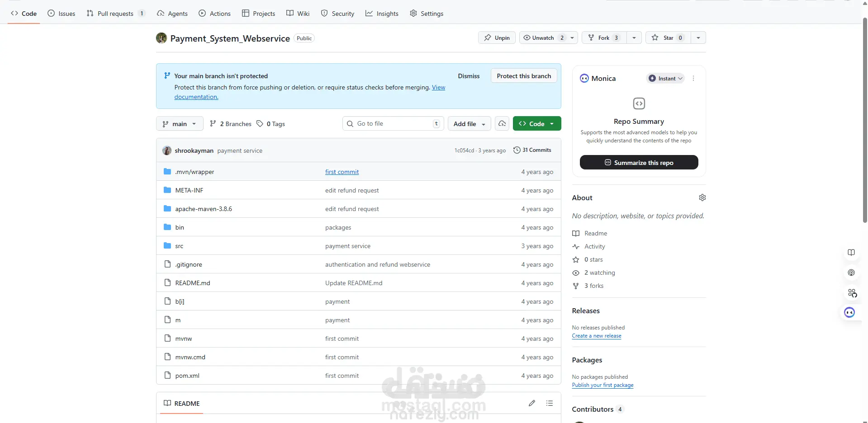
Task: Open the bin folder
Action: [180, 227]
